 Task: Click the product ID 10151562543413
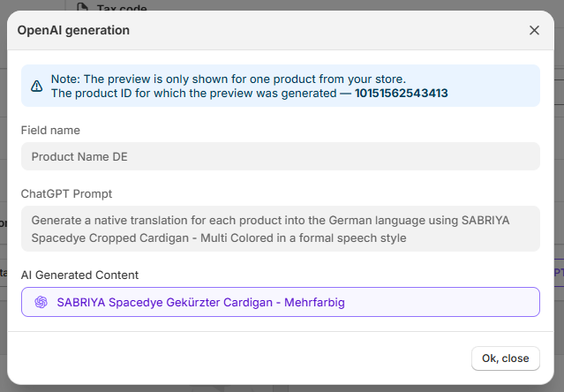coord(401,94)
